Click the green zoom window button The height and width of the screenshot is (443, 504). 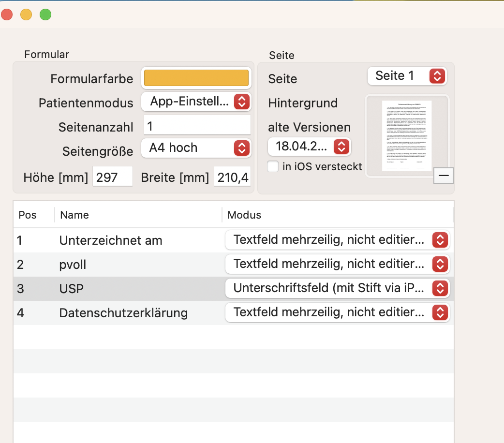(x=45, y=15)
